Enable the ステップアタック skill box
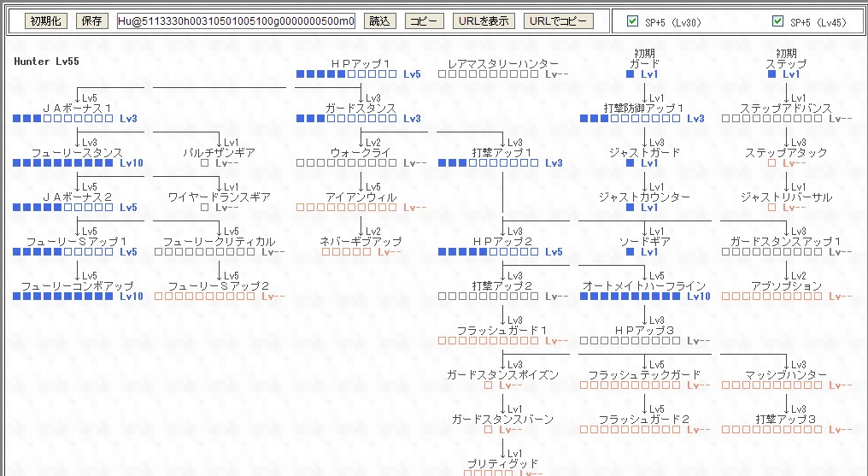Image resolution: width=868 pixels, height=476 pixels. (x=771, y=163)
